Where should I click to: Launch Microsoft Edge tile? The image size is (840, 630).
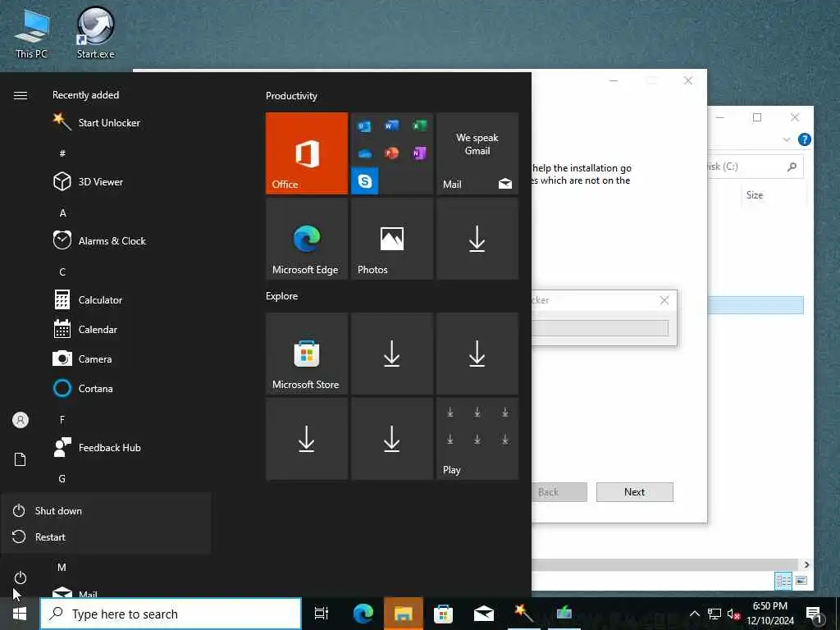pos(307,239)
